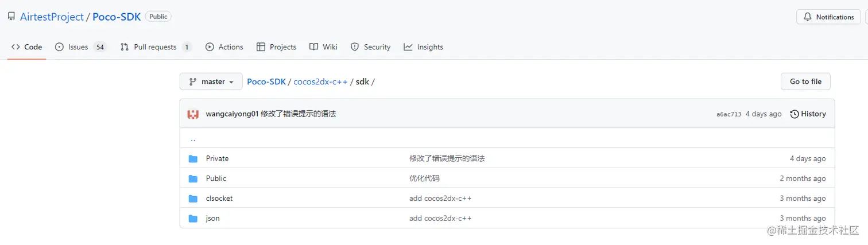
Task: Open the Security tab
Action: click(x=370, y=47)
